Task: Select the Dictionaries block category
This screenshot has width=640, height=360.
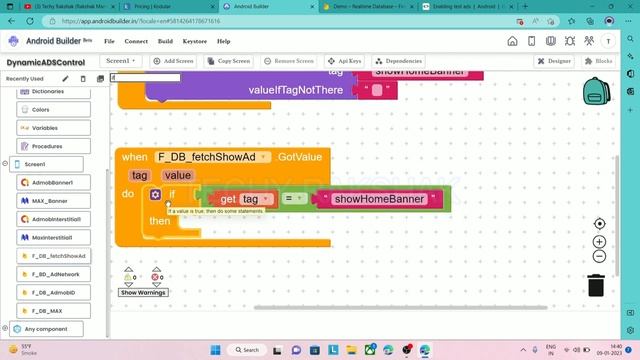Action: pos(53,92)
